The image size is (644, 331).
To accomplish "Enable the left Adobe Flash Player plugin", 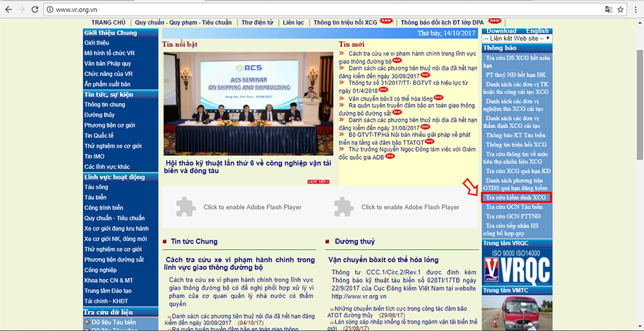I will (x=241, y=207).
